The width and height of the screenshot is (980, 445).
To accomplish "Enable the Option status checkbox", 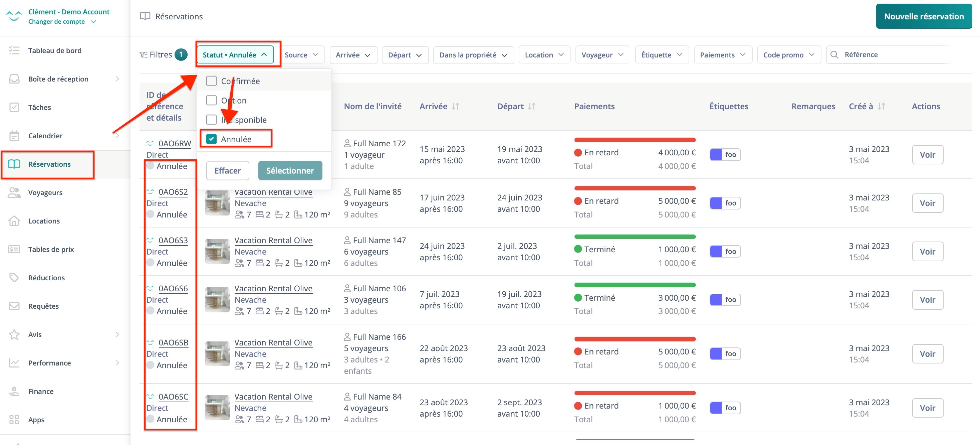I will coord(211,101).
